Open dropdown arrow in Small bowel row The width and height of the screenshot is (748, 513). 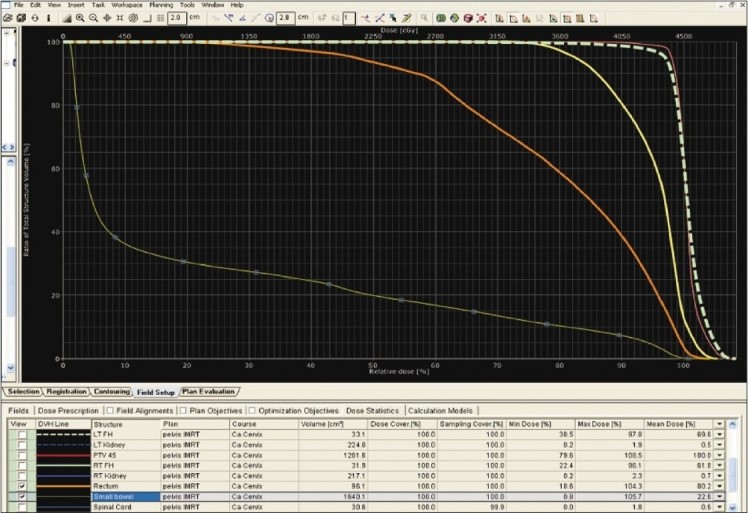point(719,497)
